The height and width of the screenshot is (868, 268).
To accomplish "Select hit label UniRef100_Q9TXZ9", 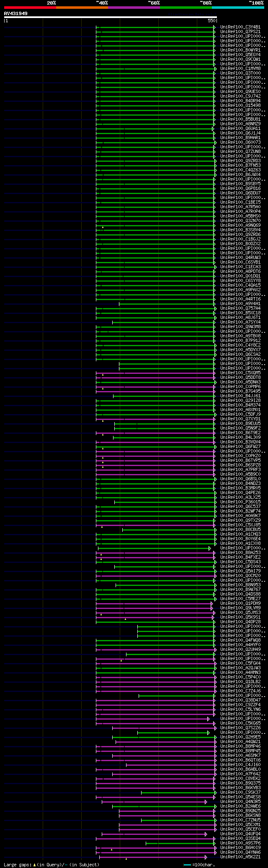I will [x=240, y=521].
